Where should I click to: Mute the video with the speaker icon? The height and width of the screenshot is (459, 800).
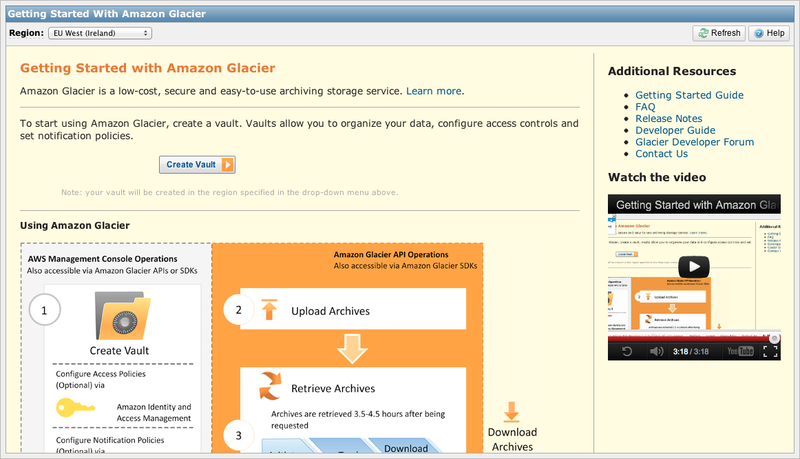point(656,351)
